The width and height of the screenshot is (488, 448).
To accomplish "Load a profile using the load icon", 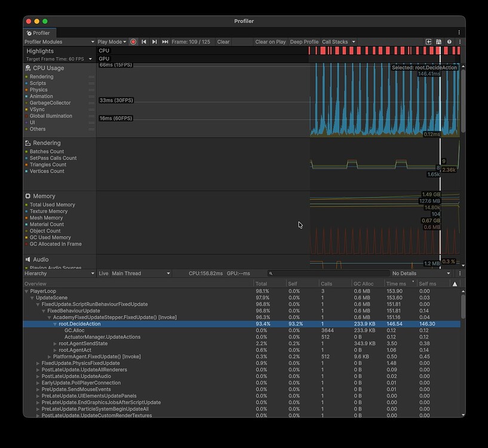I will tap(428, 42).
